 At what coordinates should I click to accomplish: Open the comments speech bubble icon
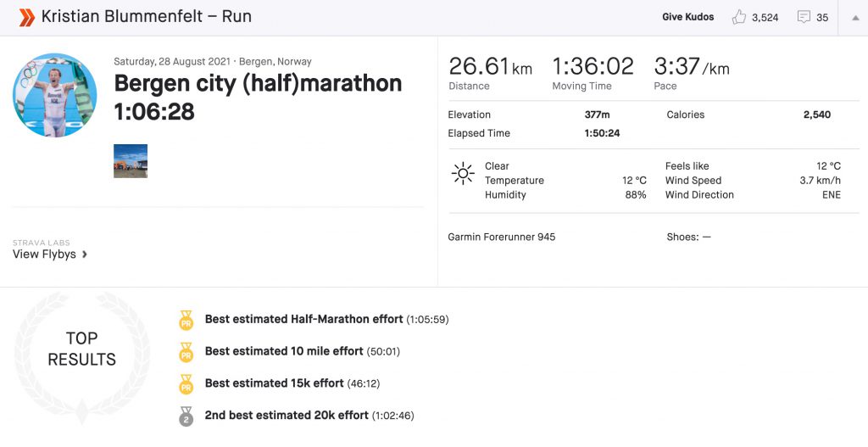click(x=804, y=17)
